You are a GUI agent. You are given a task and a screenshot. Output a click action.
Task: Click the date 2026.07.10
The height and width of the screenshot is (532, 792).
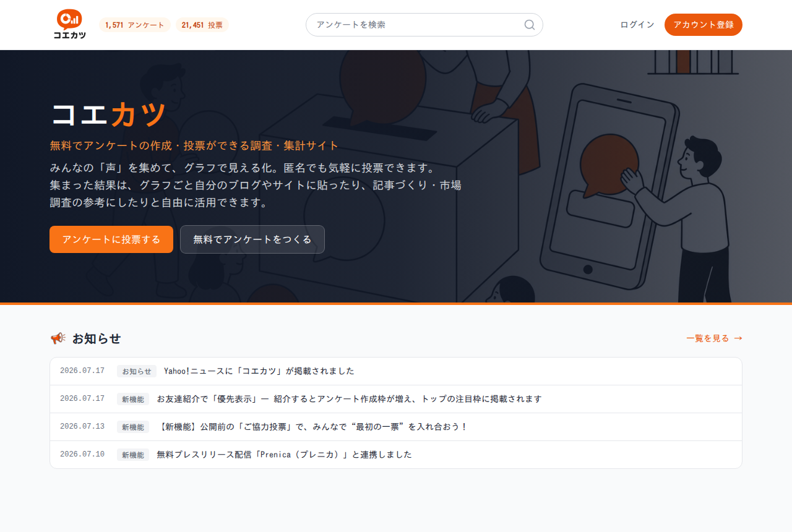tap(82, 454)
